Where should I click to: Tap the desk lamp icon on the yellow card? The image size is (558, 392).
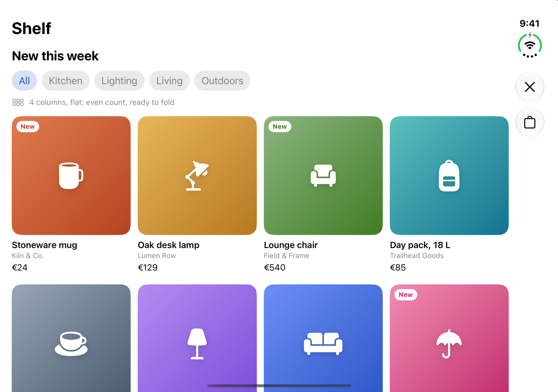pyautogui.click(x=197, y=175)
